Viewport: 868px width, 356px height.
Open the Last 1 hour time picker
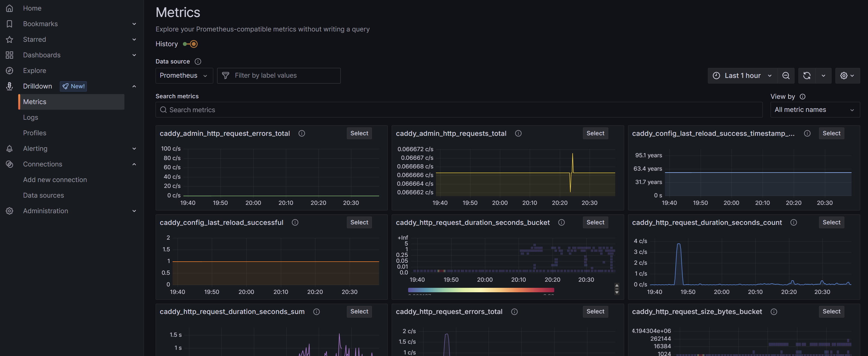point(742,76)
